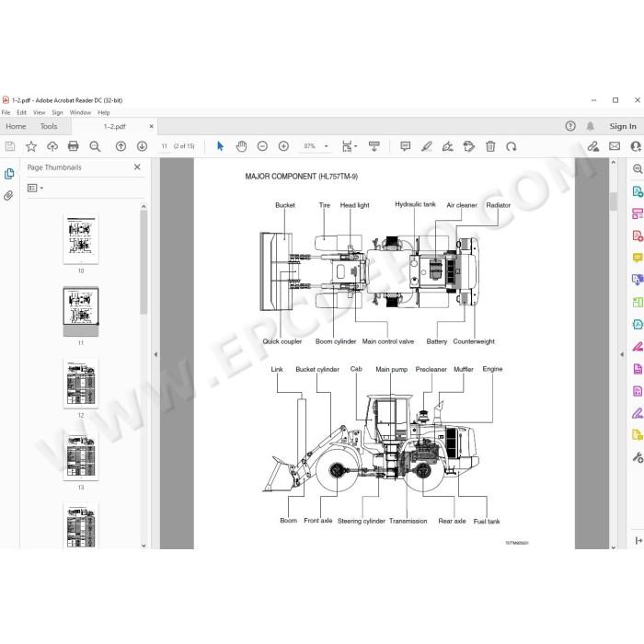Open thumbnails options dropdown
The height and width of the screenshot is (644, 644).
(35, 188)
